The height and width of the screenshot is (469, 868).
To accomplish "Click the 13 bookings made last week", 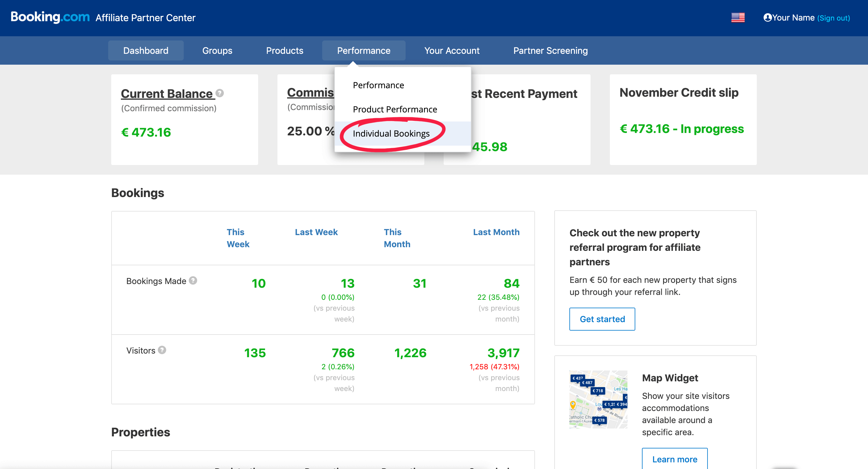I will 347,283.
